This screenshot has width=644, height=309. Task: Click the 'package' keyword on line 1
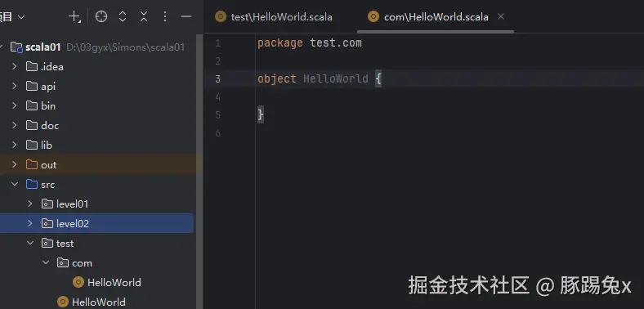click(280, 43)
